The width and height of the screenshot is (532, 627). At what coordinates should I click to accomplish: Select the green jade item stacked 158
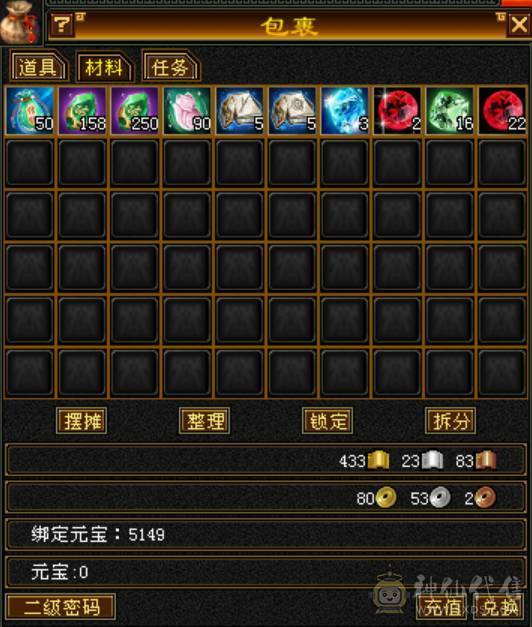[82, 111]
